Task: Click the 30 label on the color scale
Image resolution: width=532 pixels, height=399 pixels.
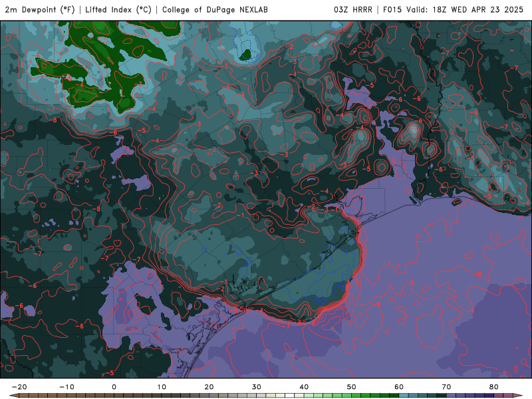Action: [x=257, y=387]
